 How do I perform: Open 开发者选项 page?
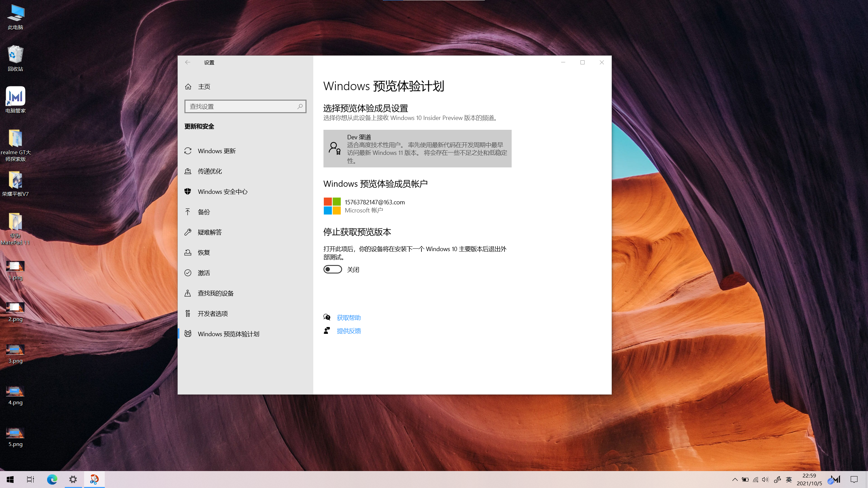245,313
